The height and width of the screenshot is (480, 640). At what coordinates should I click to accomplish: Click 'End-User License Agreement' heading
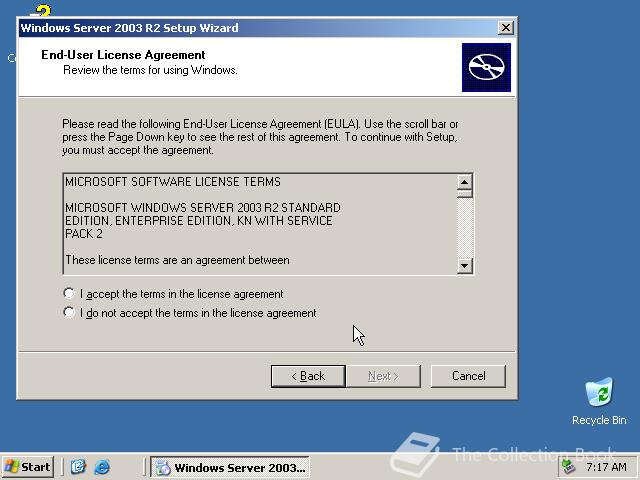coord(123,55)
